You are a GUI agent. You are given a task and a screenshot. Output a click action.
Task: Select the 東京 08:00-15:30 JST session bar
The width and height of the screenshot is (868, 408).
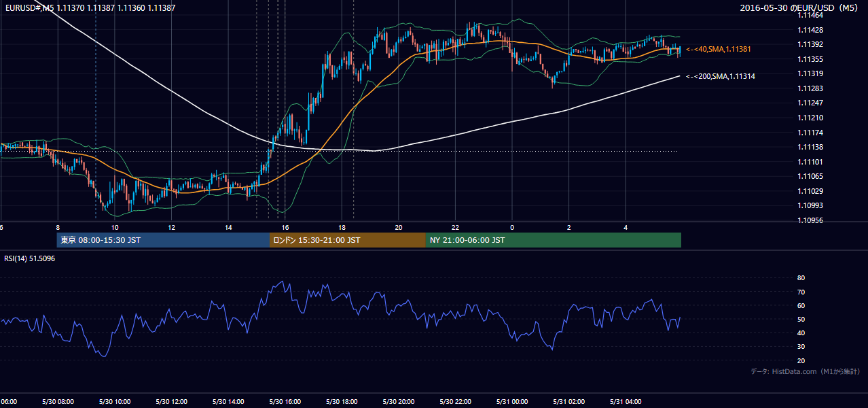click(x=163, y=240)
